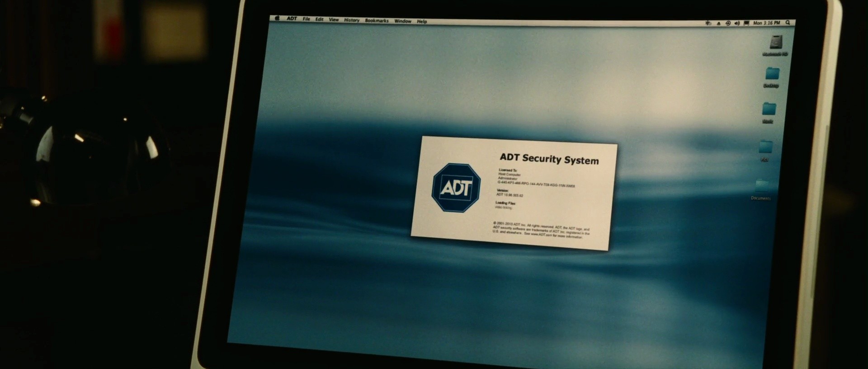
Task: Click the ADT Security System title
Action: (x=549, y=159)
